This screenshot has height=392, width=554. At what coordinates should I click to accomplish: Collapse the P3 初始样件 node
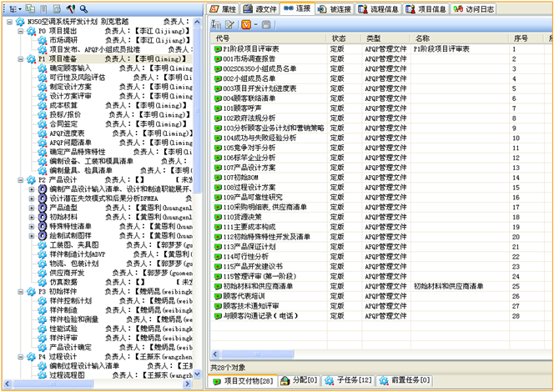pos(21,292)
